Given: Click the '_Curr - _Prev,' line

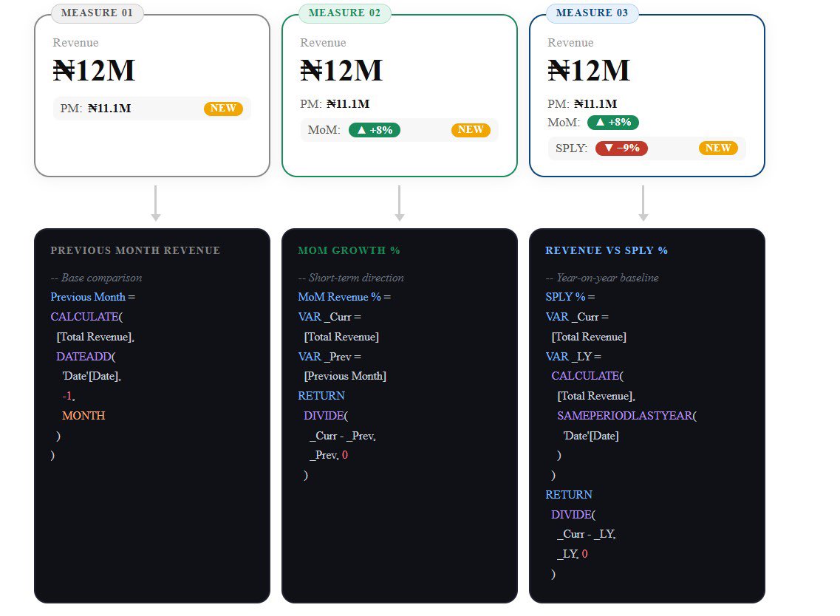Looking at the screenshot, I should [343, 436].
